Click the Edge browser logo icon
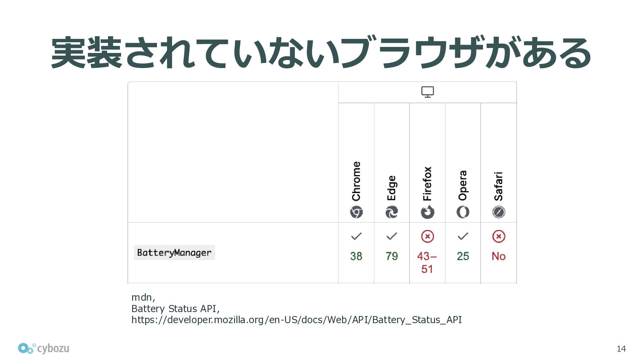Screen dimensions: 644x362 pos(392,212)
